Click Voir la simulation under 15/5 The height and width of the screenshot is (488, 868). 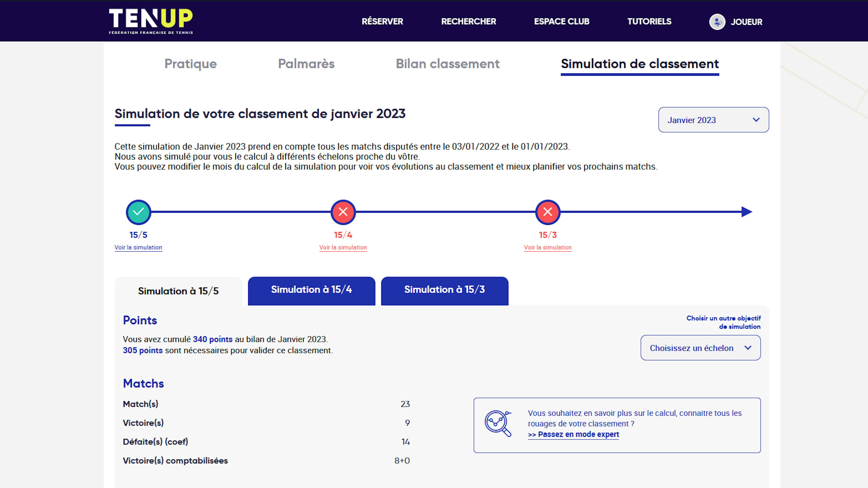coord(138,248)
